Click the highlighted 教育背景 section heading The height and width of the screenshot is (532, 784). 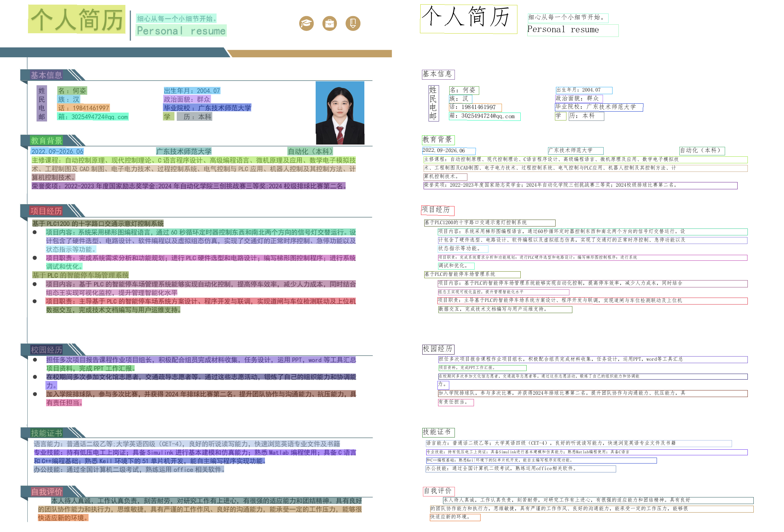coord(46,140)
